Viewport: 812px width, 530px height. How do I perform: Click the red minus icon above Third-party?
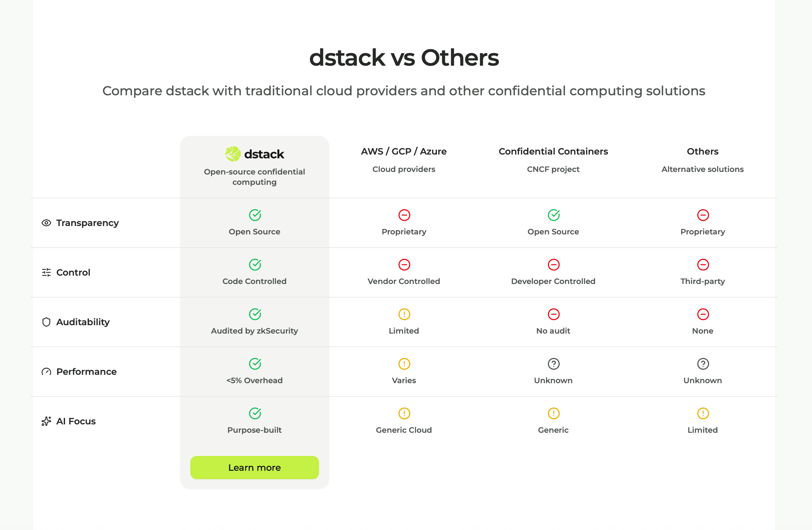click(703, 264)
